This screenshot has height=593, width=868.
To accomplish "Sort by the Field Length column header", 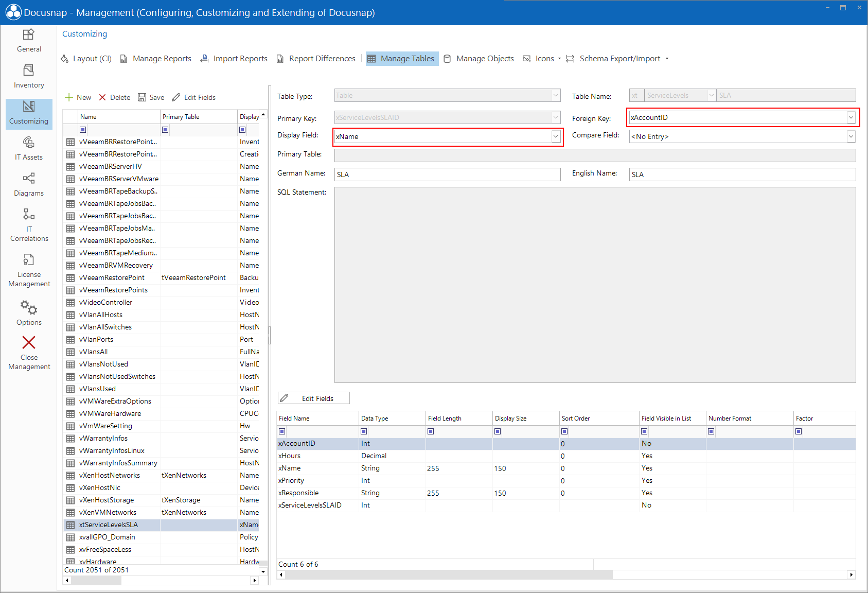I will [459, 418].
